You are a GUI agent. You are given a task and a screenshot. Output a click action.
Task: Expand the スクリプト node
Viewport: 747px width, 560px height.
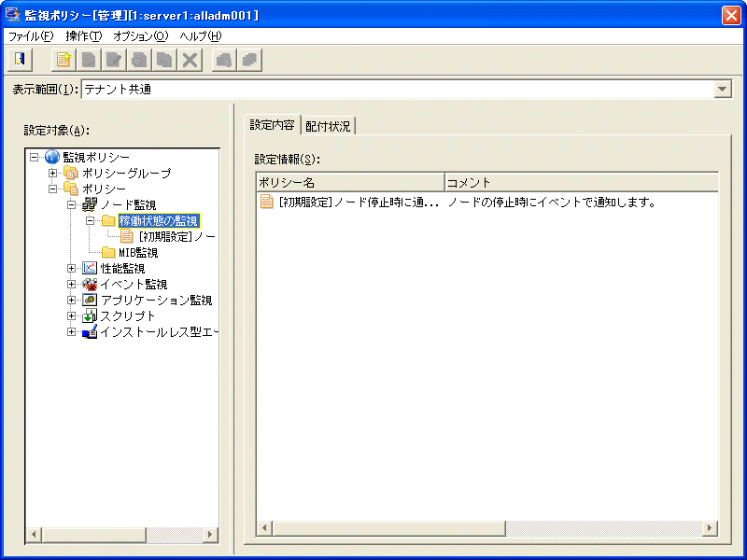(72, 315)
